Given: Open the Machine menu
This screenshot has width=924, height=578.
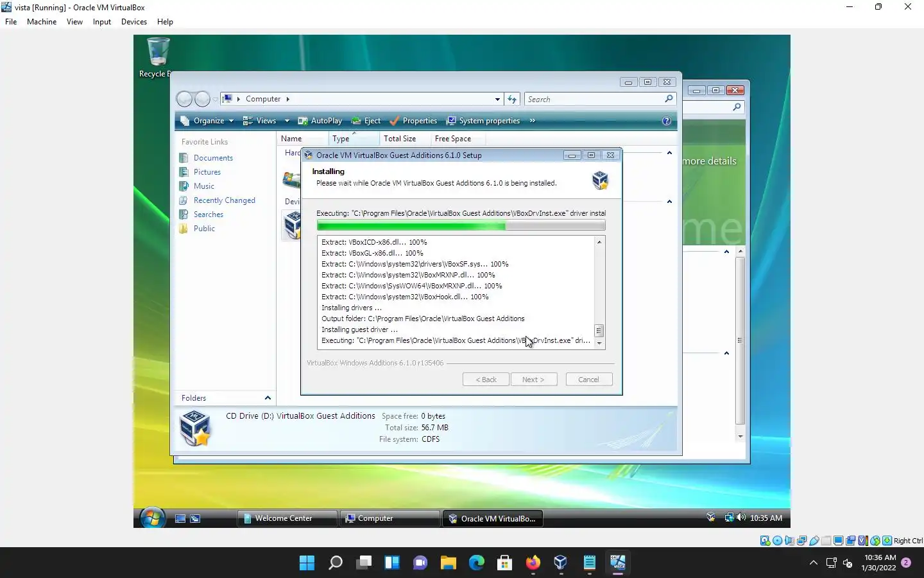Looking at the screenshot, I should [42, 22].
